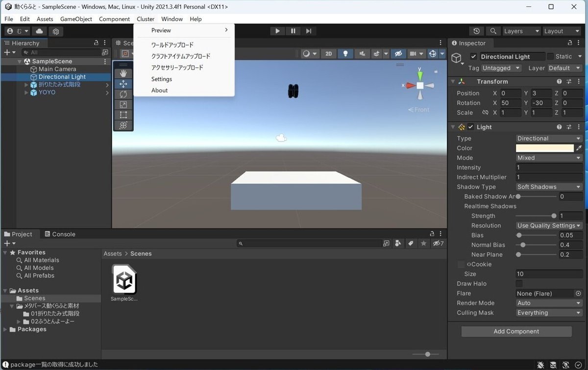Click the eyedropper next to Color
This screenshot has width=588, height=370.
(x=579, y=148)
